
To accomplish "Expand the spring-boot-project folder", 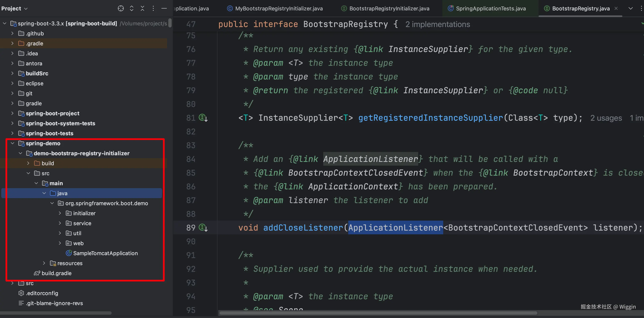I will tap(12, 113).
